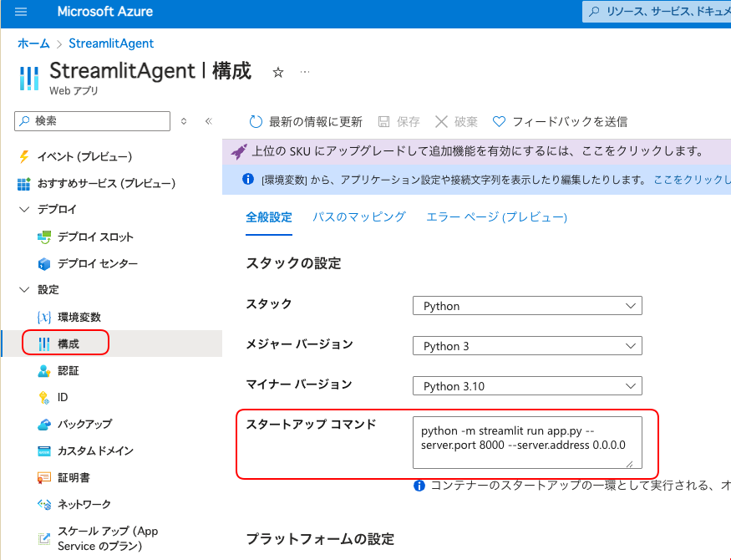731x560 pixels.
Task: Open 証明書 in the sidebar
Action: (x=74, y=477)
